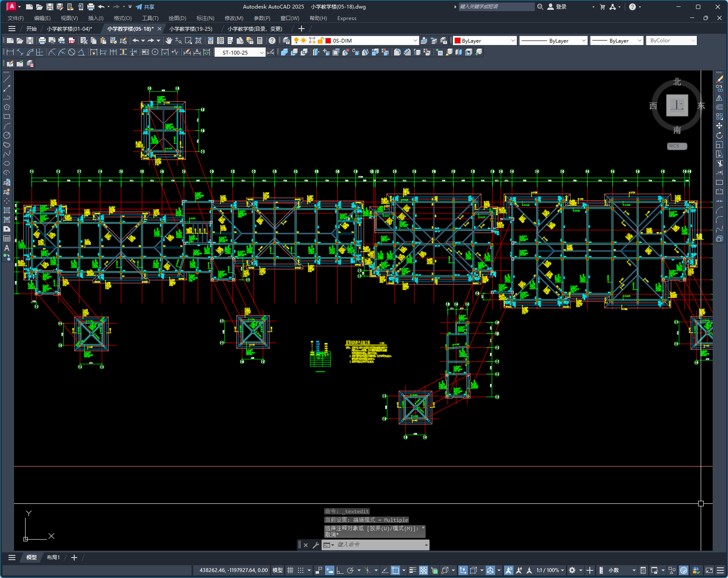Viewport: 728px width, 578px height.
Task: Select the Move tool in modify toolbar
Action: pyautogui.click(x=719, y=126)
